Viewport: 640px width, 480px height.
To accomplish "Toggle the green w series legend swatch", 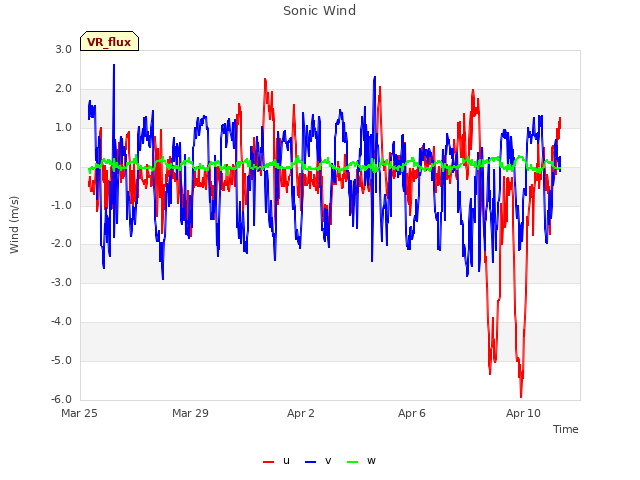I will point(353,462).
